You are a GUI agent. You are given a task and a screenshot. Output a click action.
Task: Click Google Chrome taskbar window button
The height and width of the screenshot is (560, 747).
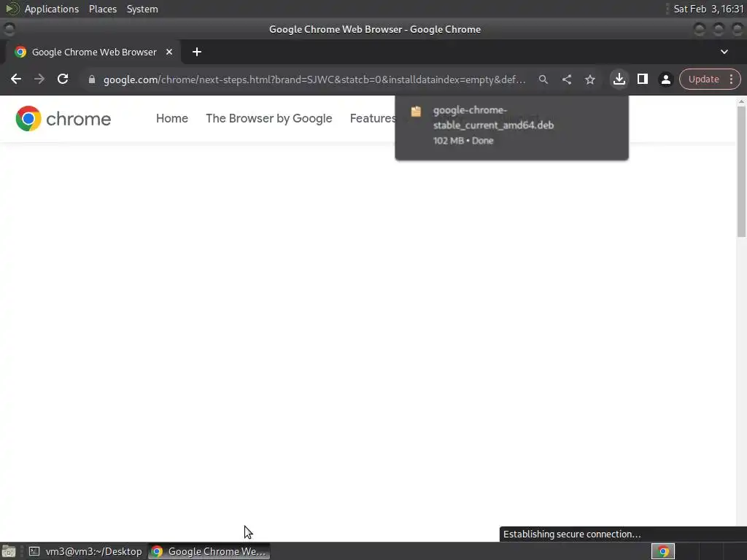click(x=209, y=551)
